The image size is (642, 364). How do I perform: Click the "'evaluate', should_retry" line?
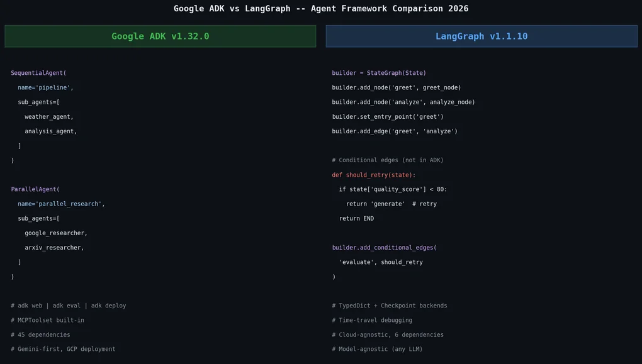[381, 262]
